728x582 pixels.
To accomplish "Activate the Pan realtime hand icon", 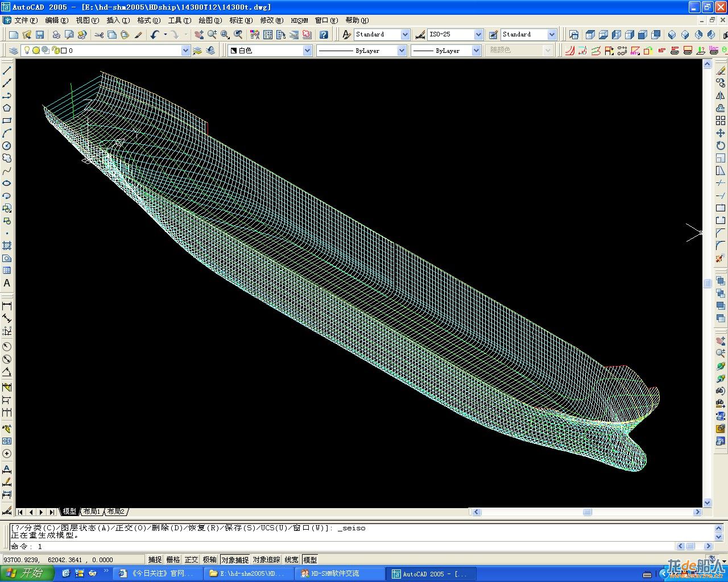I will click(198, 35).
